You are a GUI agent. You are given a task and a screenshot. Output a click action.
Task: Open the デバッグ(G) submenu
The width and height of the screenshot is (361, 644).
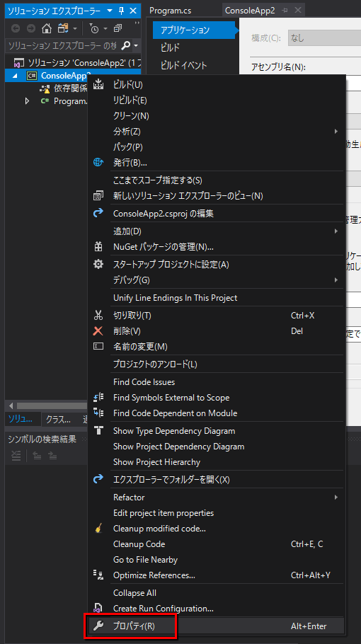point(217,280)
